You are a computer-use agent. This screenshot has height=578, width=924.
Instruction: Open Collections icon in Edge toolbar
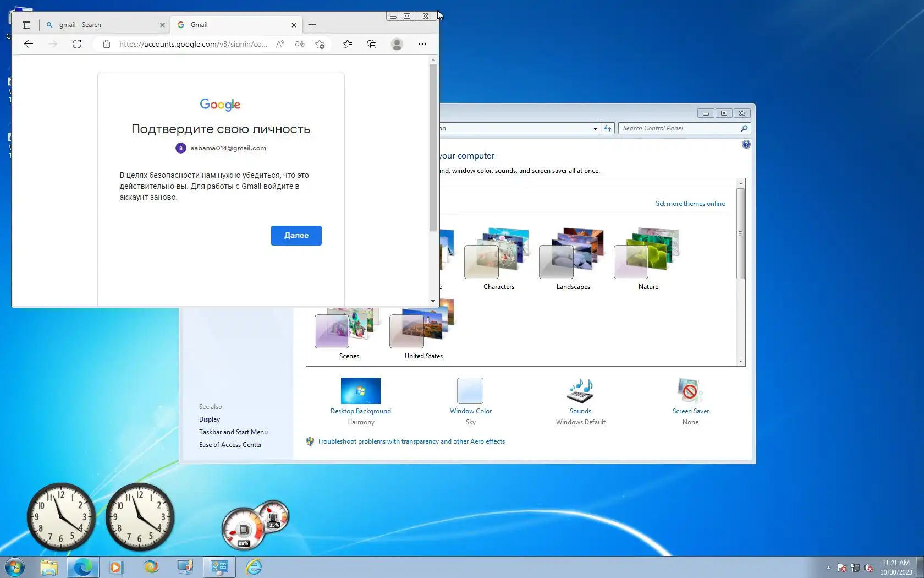pos(372,44)
